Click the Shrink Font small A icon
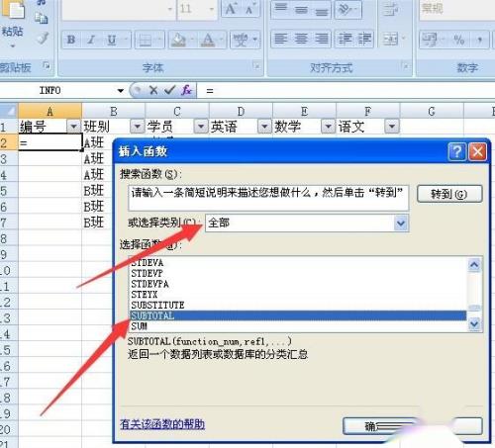Screen dimensions: 495x448 249,9
